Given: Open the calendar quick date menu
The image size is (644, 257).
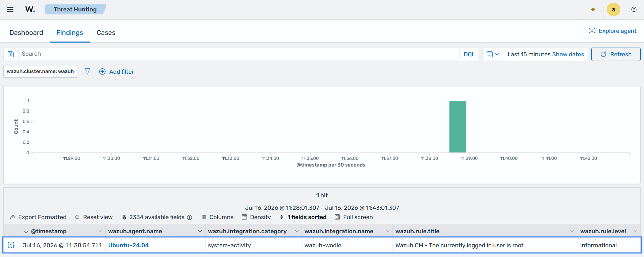Looking at the screenshot, I should click(493, 54).
